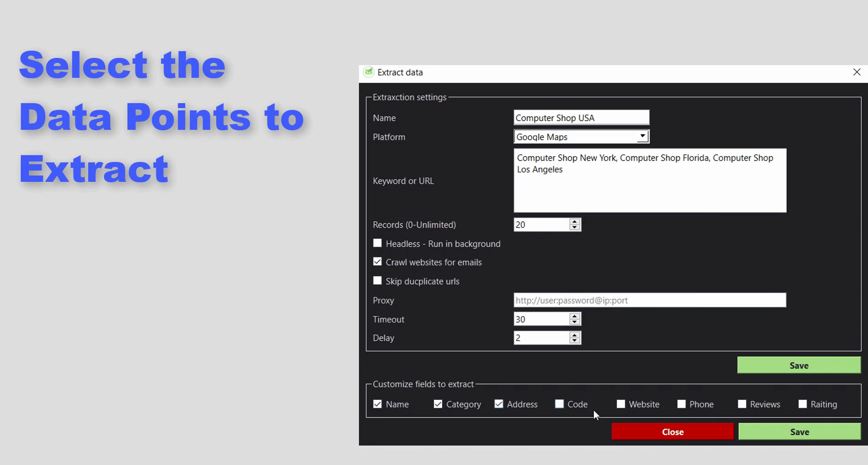Open the Platform dropdown showing Google Maps

[x=642, y=137]
